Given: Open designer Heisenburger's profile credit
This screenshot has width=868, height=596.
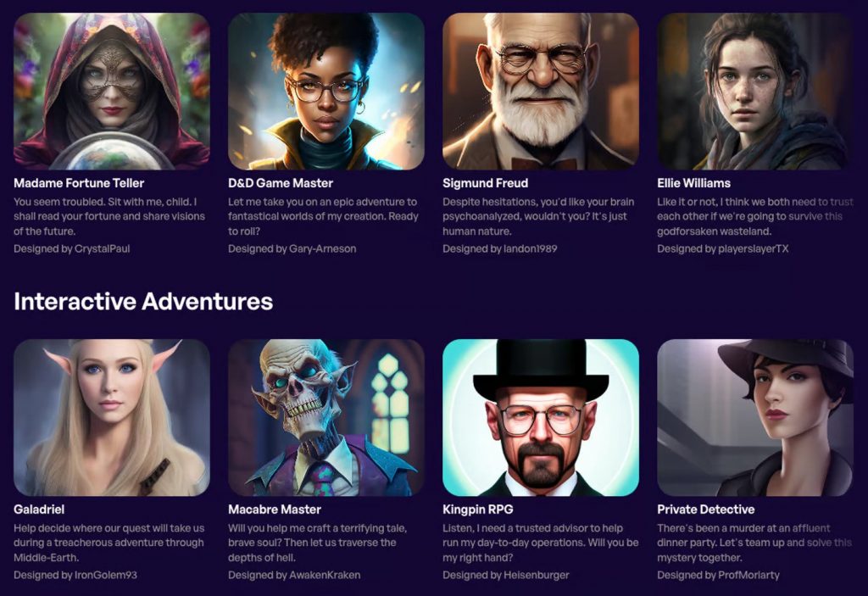Looking at the screenshot, I should tap(506, 575).
